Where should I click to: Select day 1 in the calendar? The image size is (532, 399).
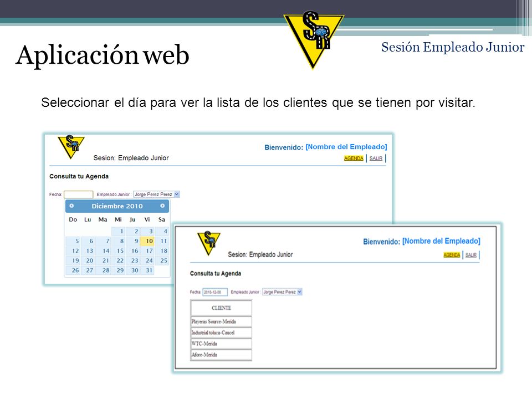pos(119,232)
